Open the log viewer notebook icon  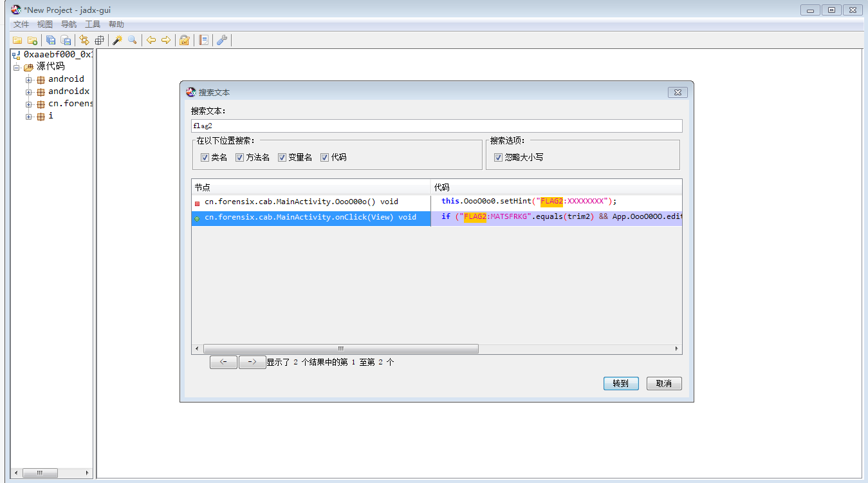[x=203, y=40]
